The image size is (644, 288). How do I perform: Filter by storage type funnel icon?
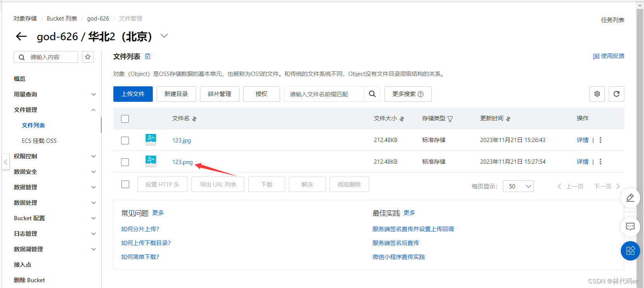(450, 119)
